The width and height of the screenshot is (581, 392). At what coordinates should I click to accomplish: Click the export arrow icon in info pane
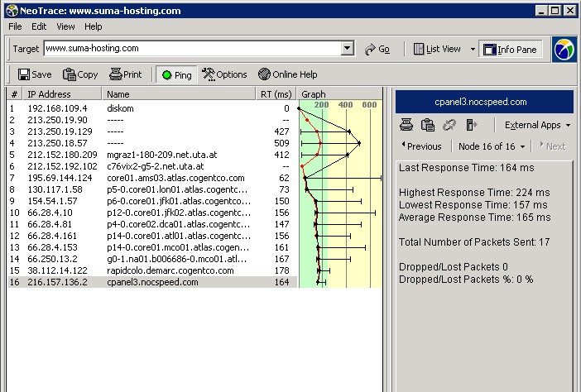tap(471, 125)
